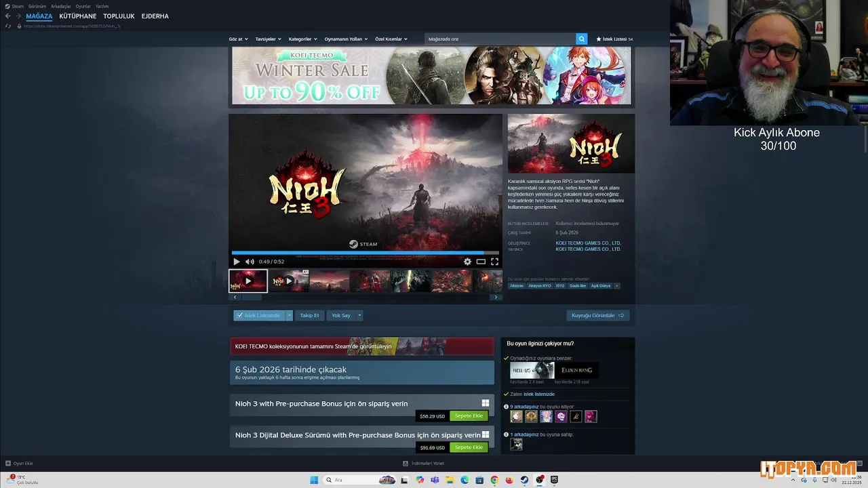
Task: Open İstek Listesi wishlist link
Action: coord(614,39)
